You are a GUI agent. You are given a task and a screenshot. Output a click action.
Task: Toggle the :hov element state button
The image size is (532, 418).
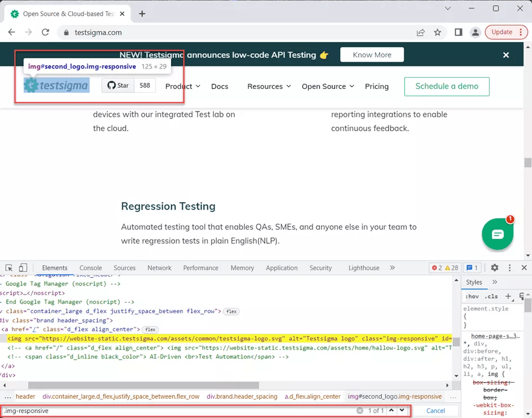[472, 296]
